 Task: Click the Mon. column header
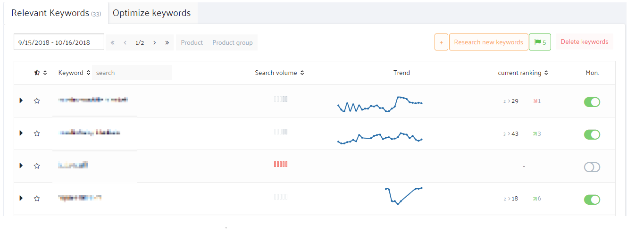coord(592,73)
